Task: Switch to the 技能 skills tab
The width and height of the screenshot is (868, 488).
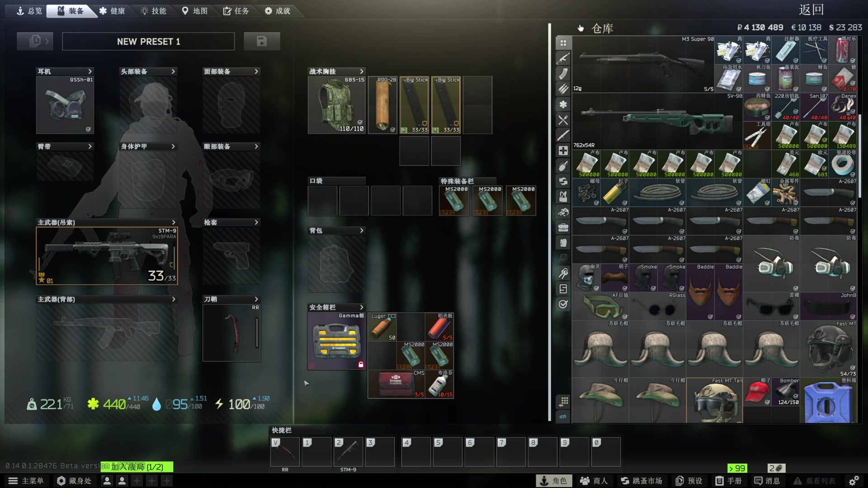Action: (154, 11)
